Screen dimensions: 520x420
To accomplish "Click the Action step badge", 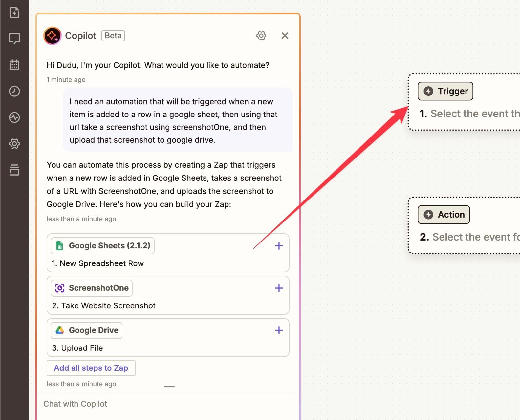I will pyautogui.click(x=444, y=215).
